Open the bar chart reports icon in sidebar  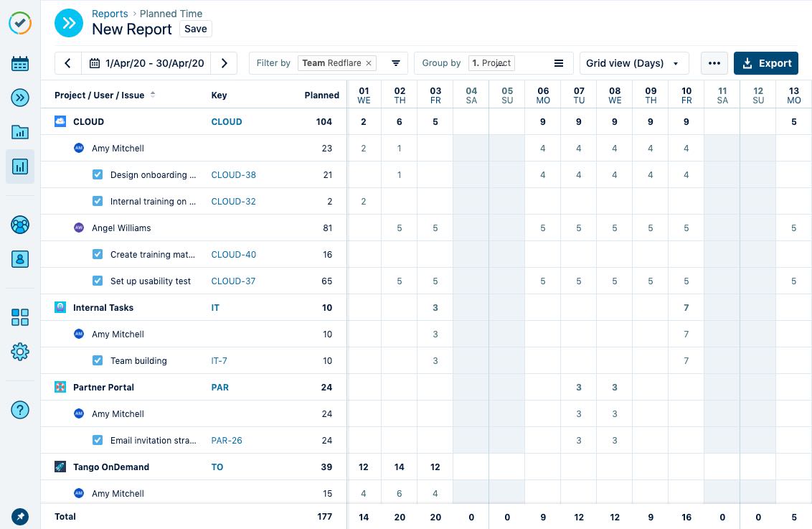point(20,167)
